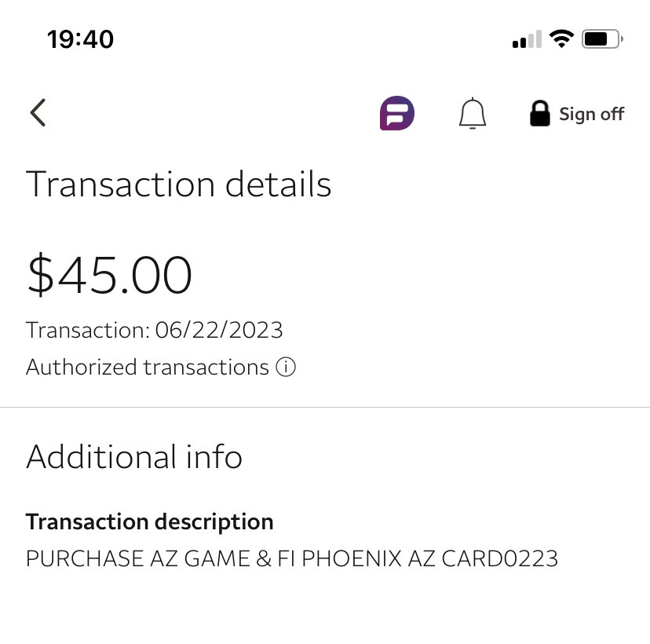Tap the Wi-Fi status icon
Viewport: 650px width, 644px height.
[x=561, y=39]
